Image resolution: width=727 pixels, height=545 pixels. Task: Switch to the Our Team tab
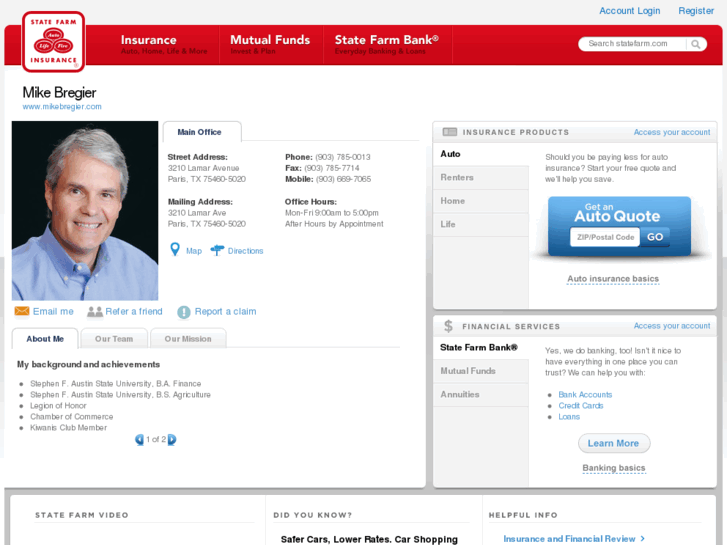(x=114, y=339)
